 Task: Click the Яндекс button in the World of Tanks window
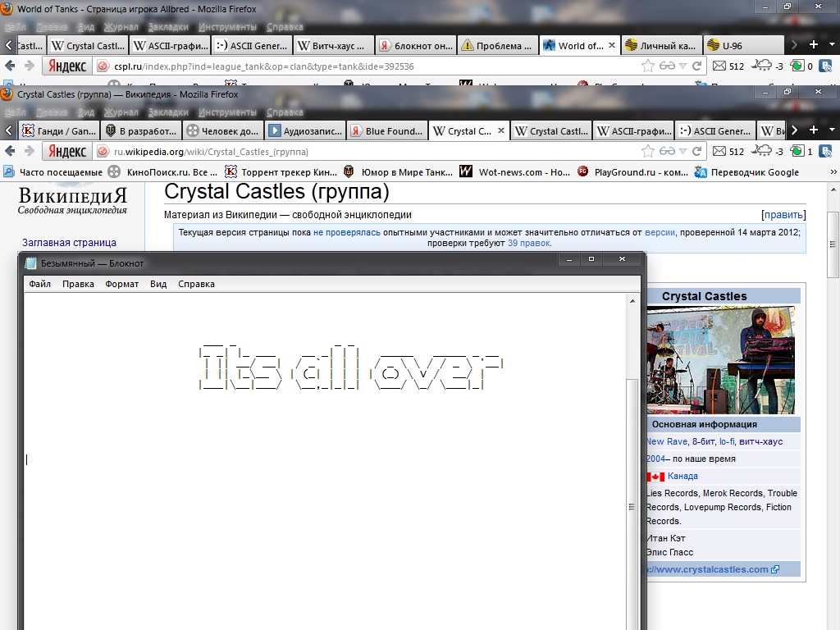pos(67,66)
